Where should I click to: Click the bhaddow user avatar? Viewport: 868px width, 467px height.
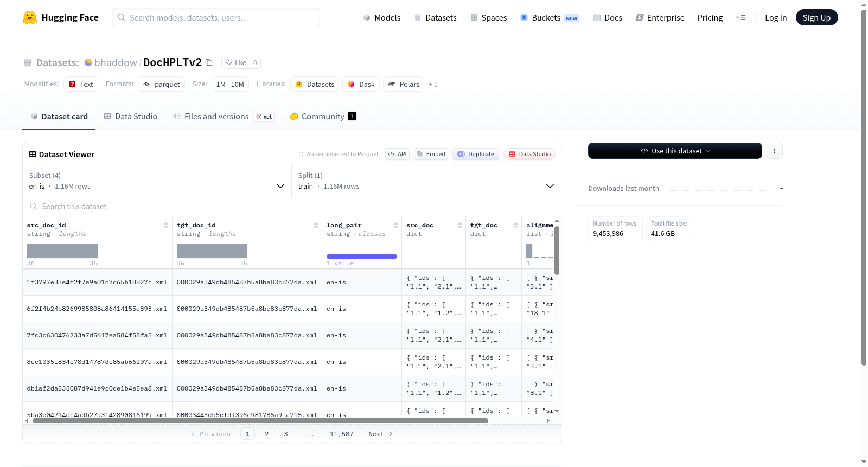point(88,62)
